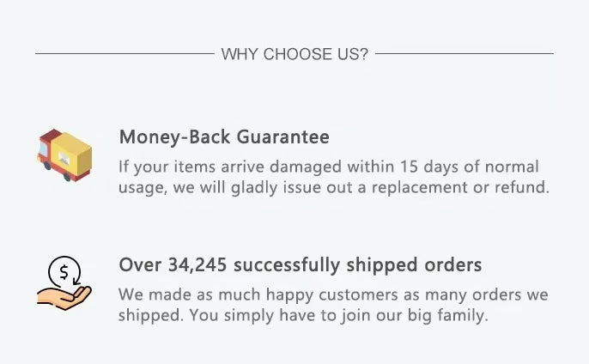The width and height of the screenshot is (589, 364).
Task: Click the dollar sign coin symbol
Action: click(x=62, y=273)
